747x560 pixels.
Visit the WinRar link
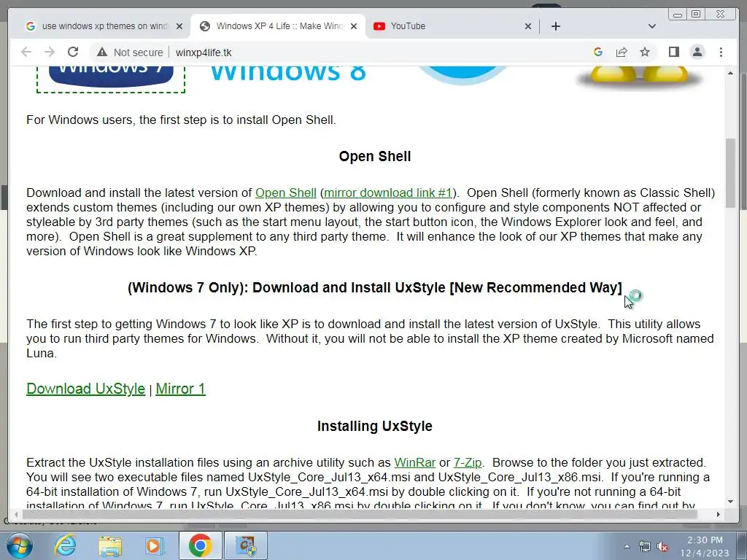(415, 462)
